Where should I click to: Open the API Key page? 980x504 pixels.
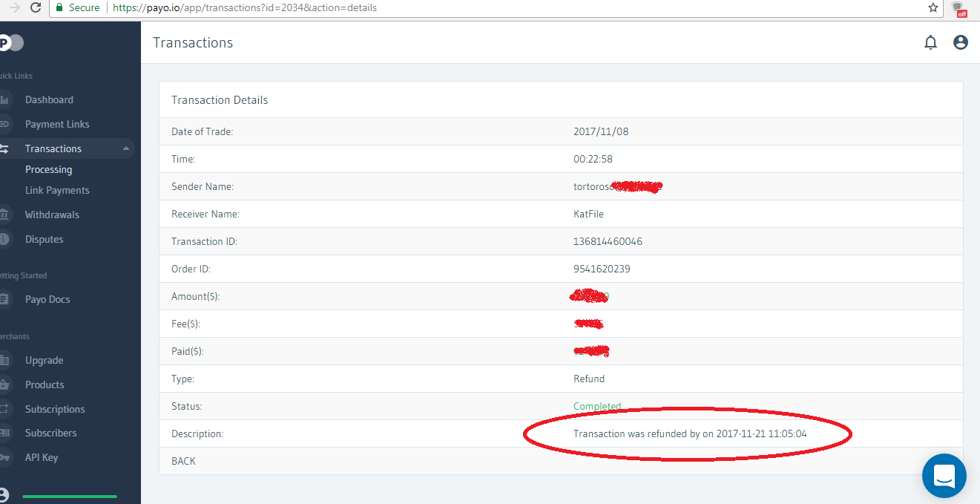pos(42,457)
